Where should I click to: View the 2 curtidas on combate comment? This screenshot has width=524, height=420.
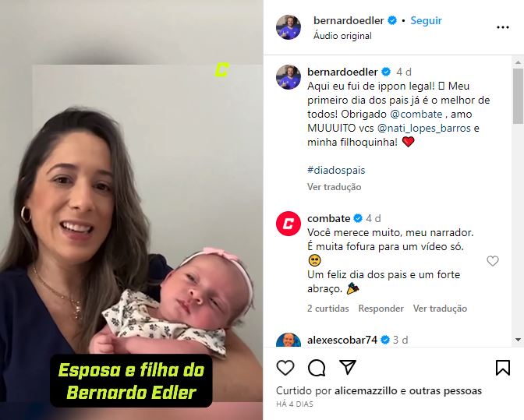click(x=327, y=308)
